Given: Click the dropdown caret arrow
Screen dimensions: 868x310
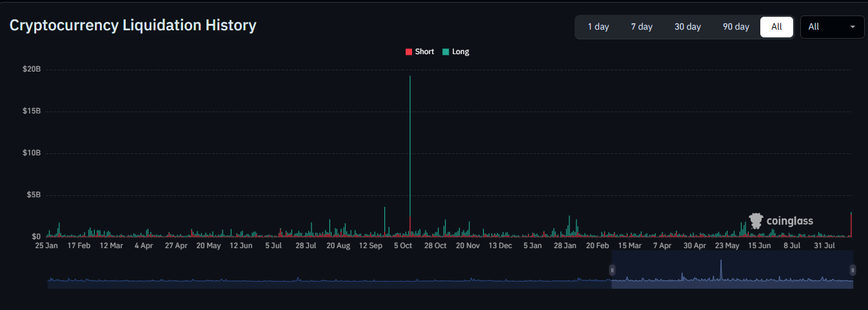Looking at the screenshot, I should 853,27.
